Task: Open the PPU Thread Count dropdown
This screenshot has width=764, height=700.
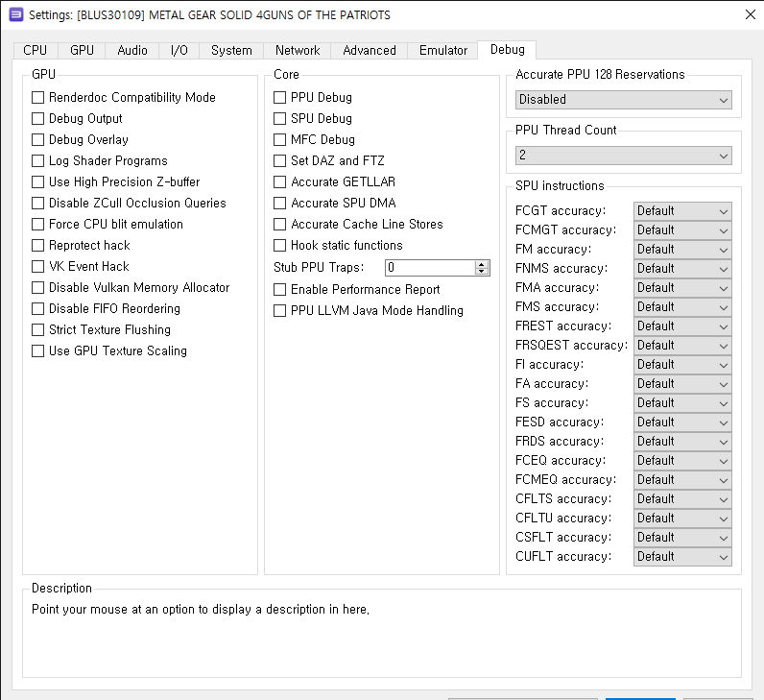Action: click(623, 156)
